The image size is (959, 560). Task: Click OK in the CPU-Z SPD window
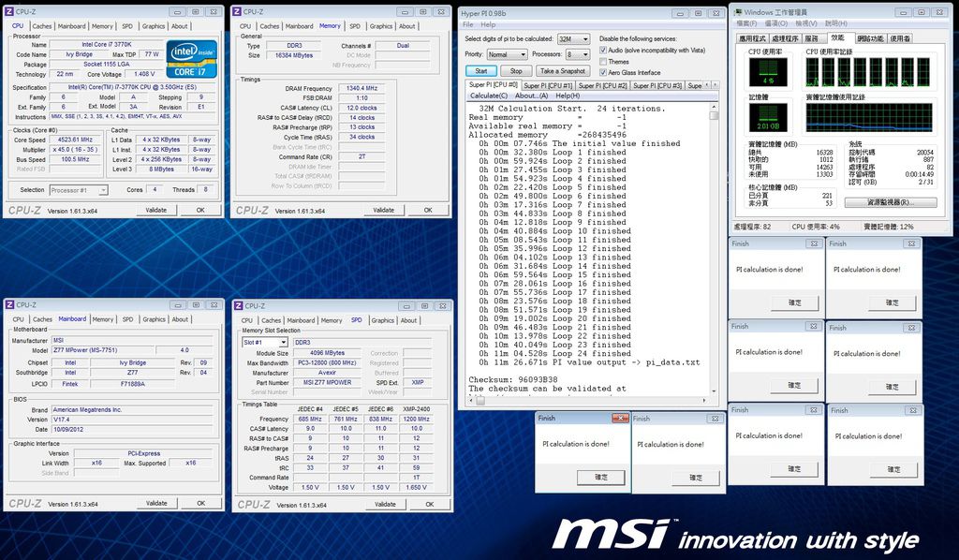click(x=429, y=505)
